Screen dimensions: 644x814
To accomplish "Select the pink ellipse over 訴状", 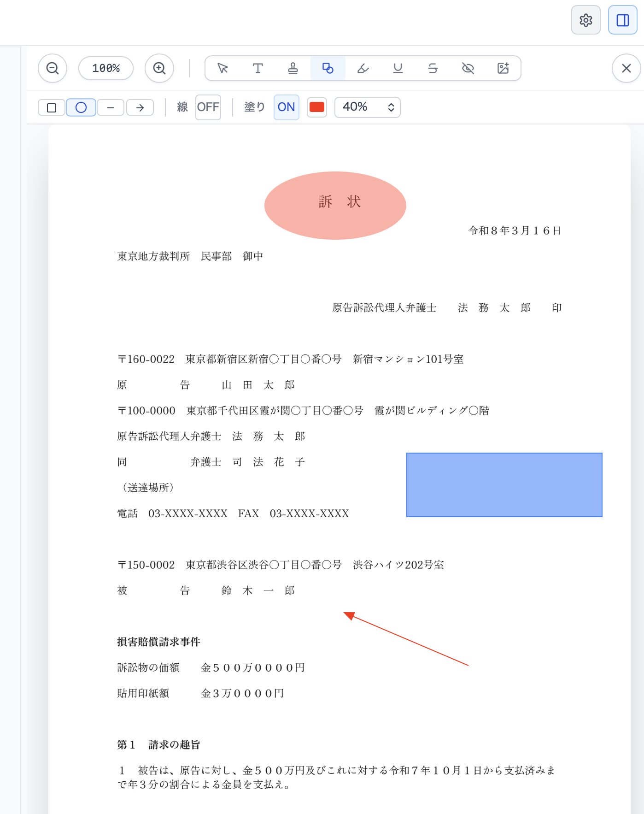I will (x=335, y=206).
